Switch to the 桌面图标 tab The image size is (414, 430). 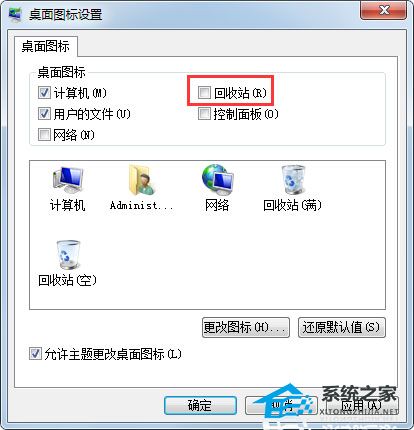[46, 46]
